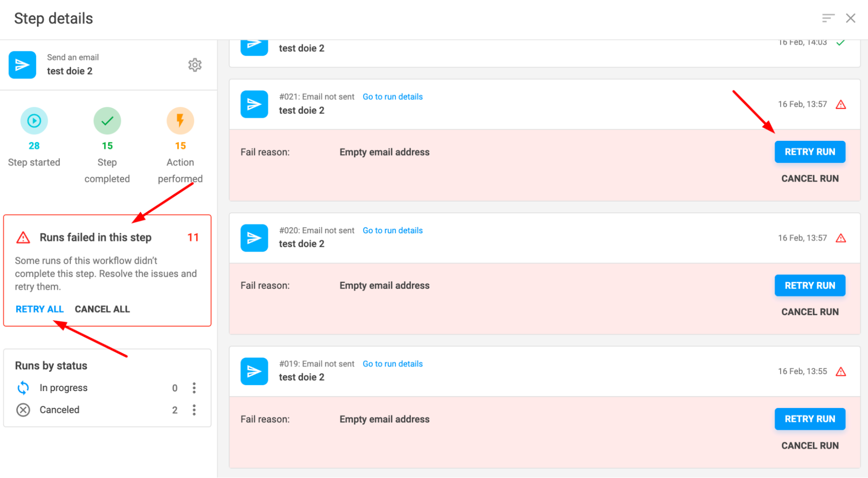The width and height of the screenshot is (868, 478).
Task: Go to run details for #021
Action: point(393,96)
